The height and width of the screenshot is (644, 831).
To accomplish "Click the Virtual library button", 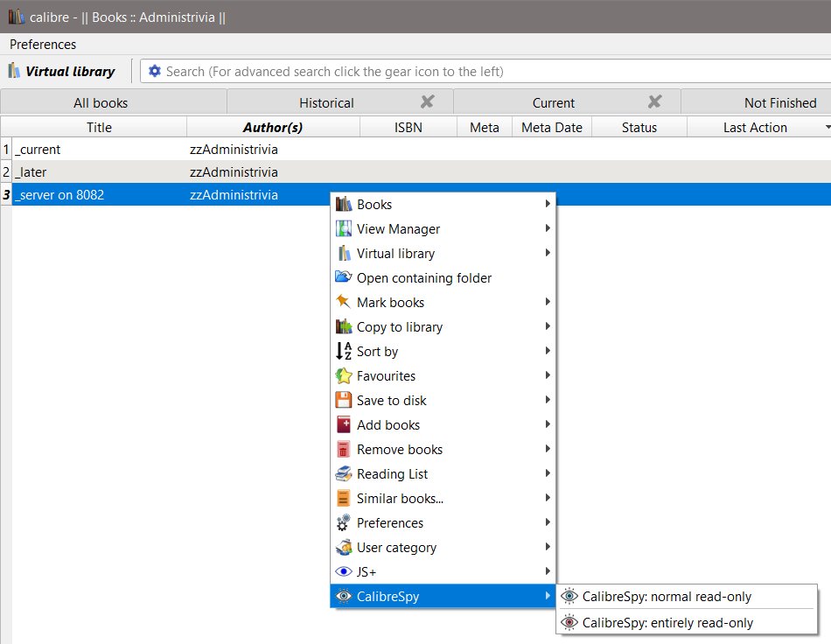I will 62,71.
